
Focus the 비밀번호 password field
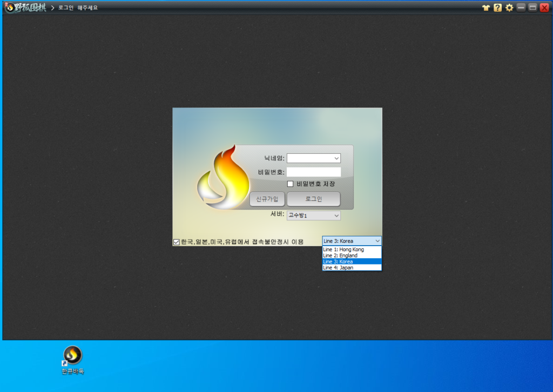click(314, 172)
